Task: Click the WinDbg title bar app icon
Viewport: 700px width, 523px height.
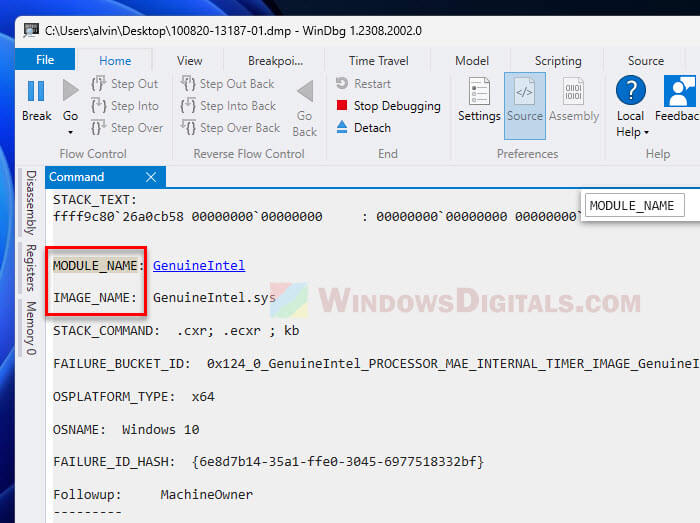Action: (x=31, y=30)
